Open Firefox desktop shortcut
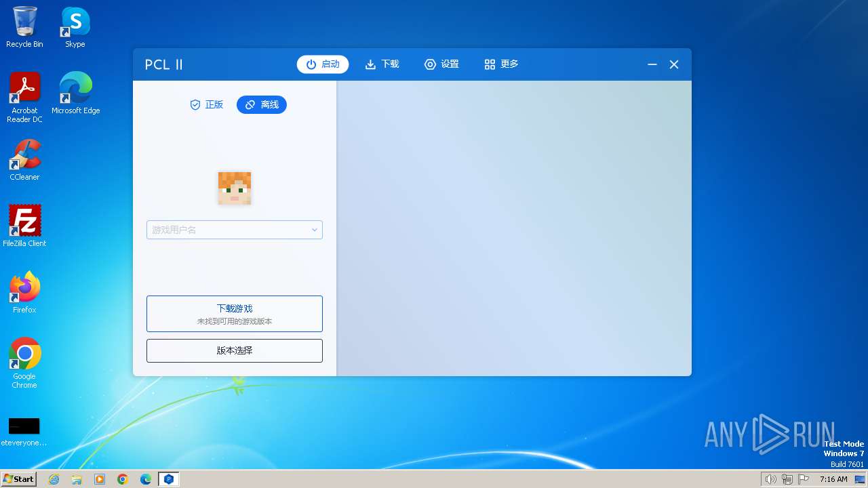This screenshot has height=488, width=868. point(24,293)
